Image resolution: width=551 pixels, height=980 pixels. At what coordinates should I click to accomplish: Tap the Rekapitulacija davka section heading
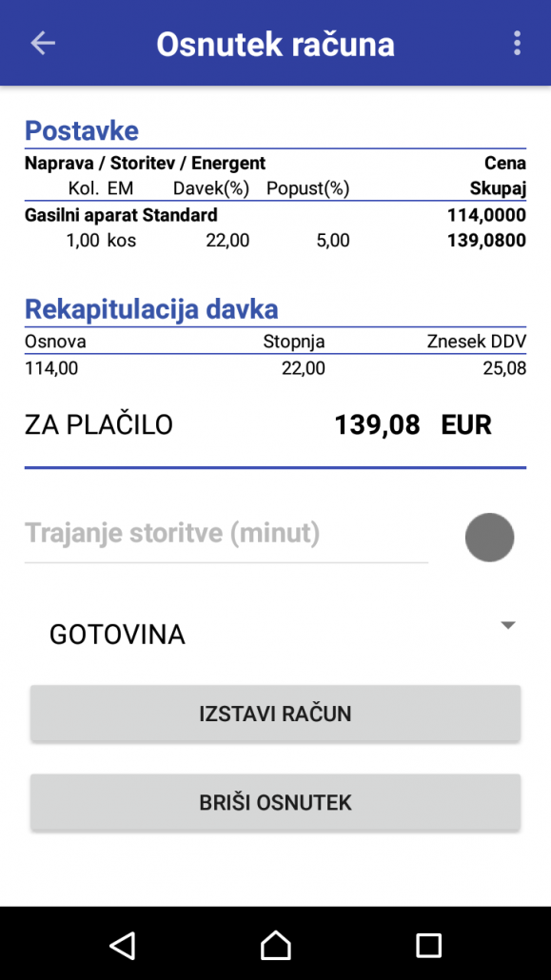coord(151,309)
